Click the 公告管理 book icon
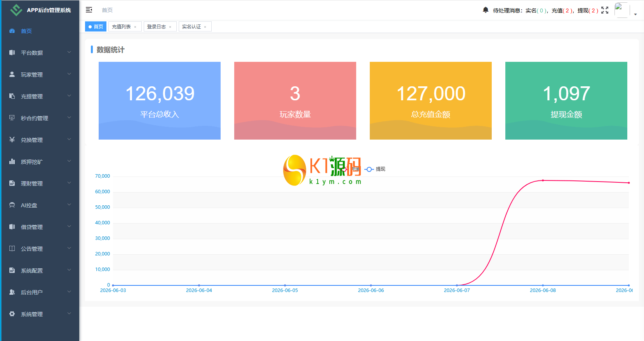644x341 pixels. pyautogui.click(x=12, y=248)
